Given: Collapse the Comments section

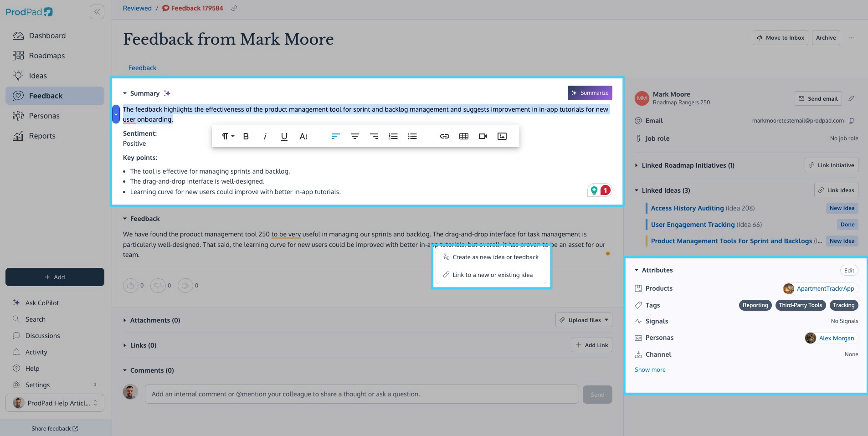Looking at the screenshot, I should click(x=125, y=370).
